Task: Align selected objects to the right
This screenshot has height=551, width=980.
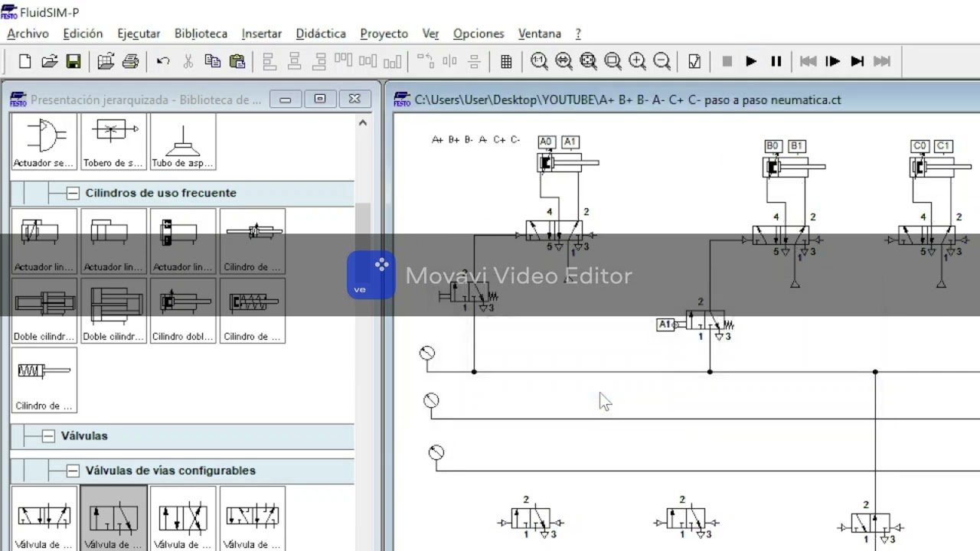Action: pos(319,61)
